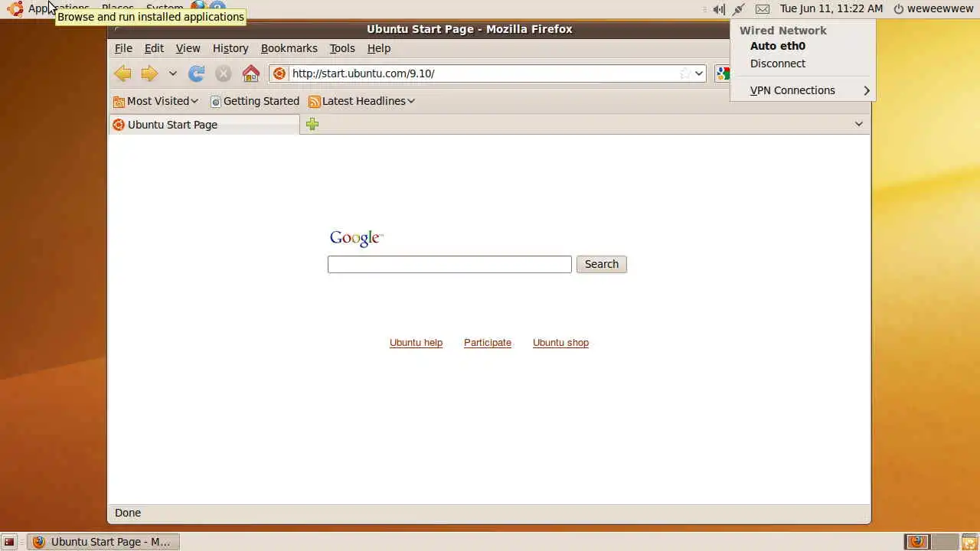
Task: Switch to the first workspace in switcher
Action: (x=917, y=542)
